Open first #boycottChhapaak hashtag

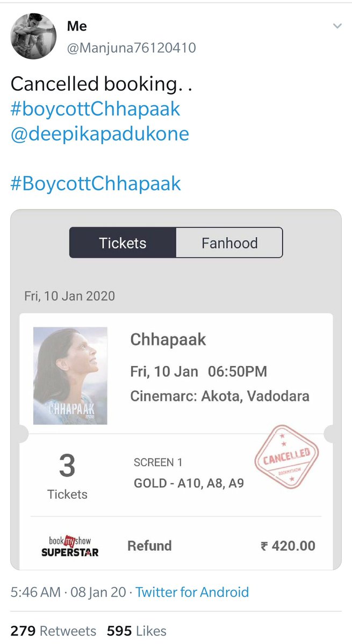96,109
